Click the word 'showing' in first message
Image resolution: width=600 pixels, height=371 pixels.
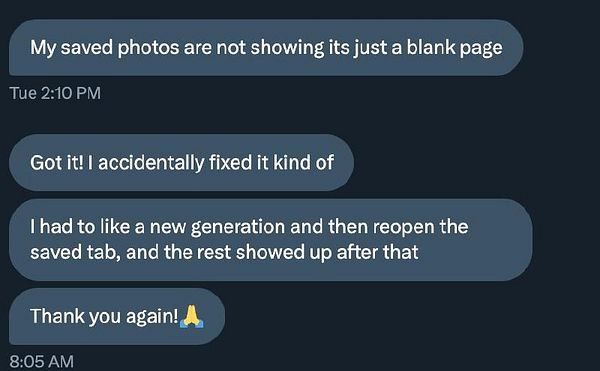click(x=287, y=48)
